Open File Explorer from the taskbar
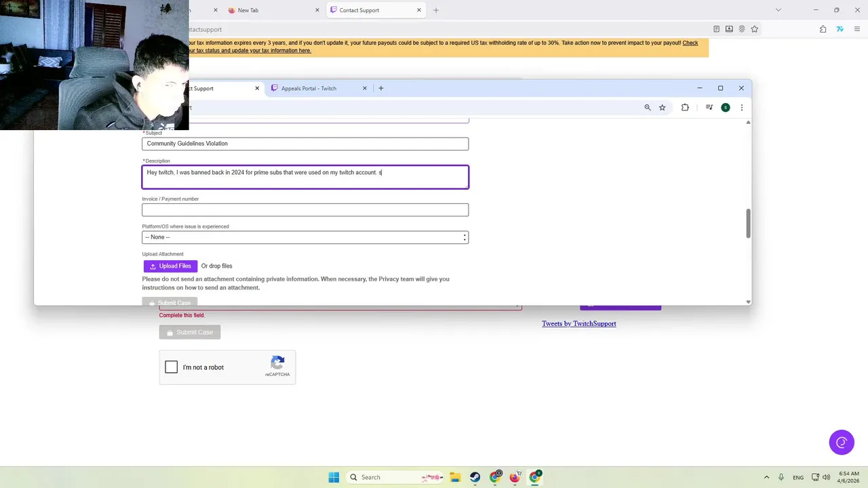 click(455, 477)
